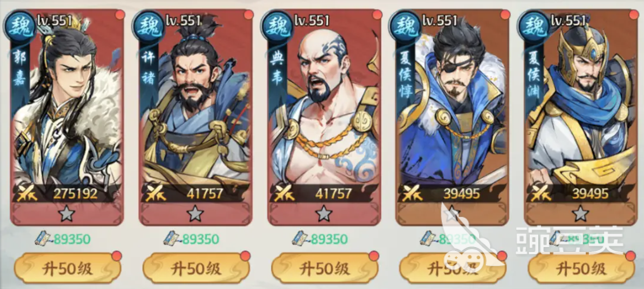Click the crossed-swords power icon beside 275192
Image resolution: width=644 pixels, height=289 pixels.
(x=28, y=193)
